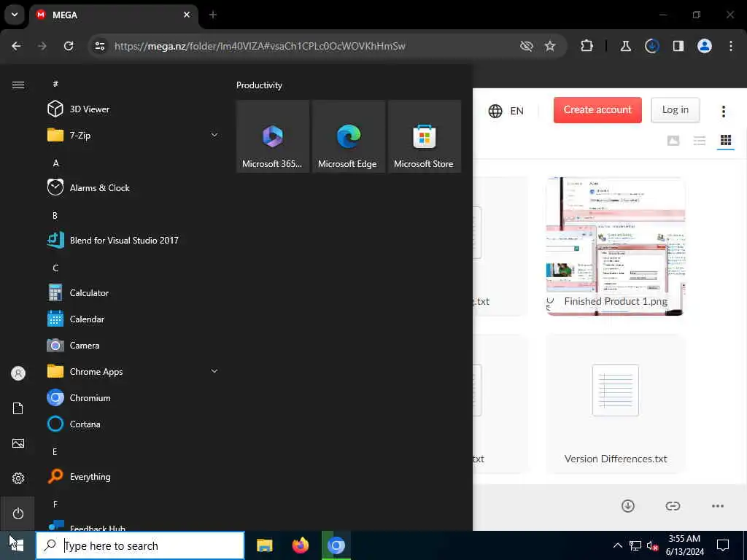The image size is (747, 560).
Task: Click the Windows Start button
Action: tap(18, 545)
